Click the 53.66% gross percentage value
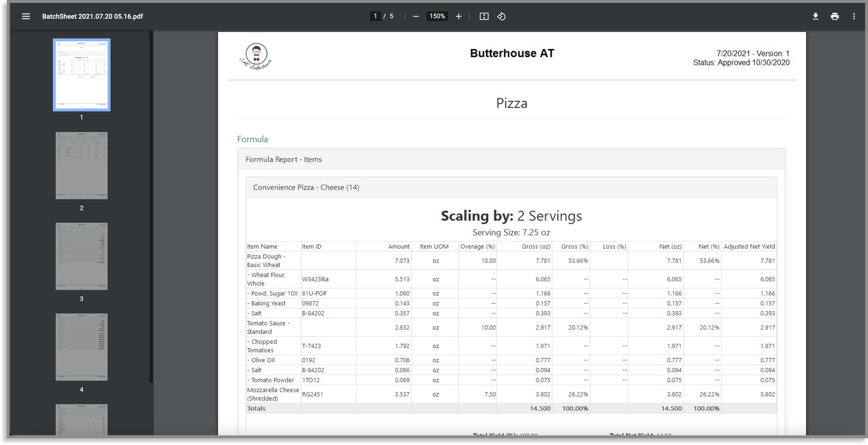Screen dimensions: 868x445 [578, 260]
